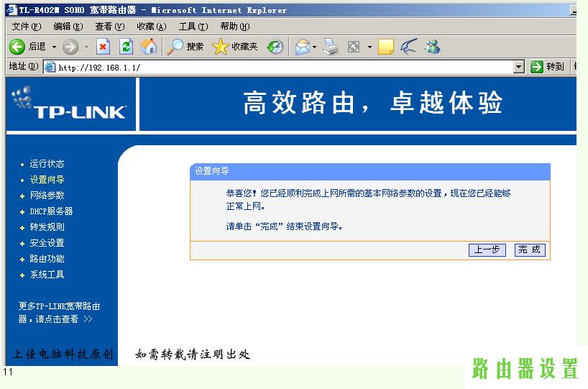The height and width of the screenshot is (389, 588).
Task: Click the bird-shaped toolbar icon
Action: click(408, 47)
